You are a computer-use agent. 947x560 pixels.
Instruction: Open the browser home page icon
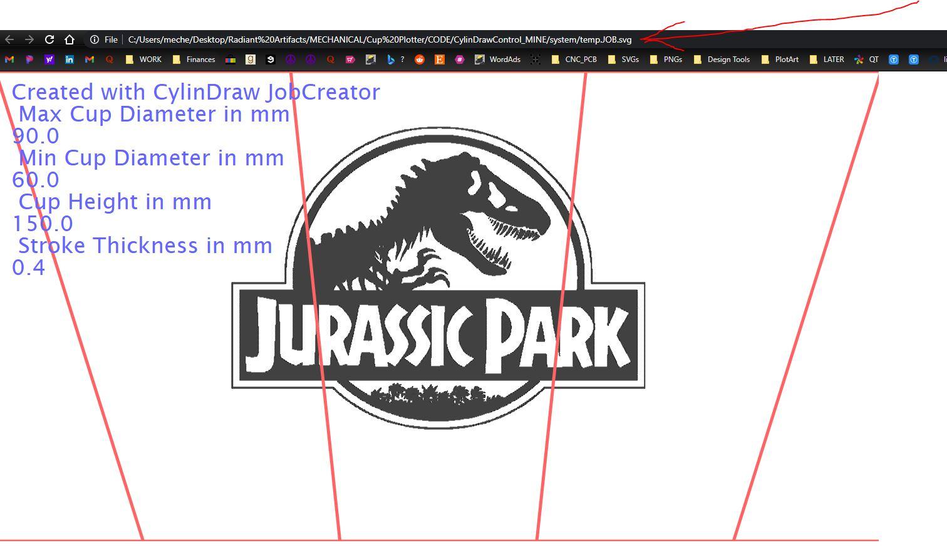[70, 39]
